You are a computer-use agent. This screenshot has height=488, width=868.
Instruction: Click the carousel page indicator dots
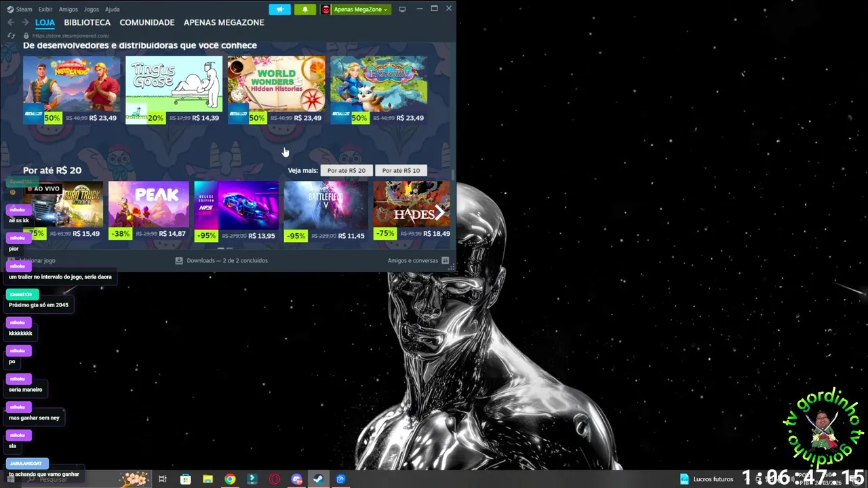click(224, 249)
